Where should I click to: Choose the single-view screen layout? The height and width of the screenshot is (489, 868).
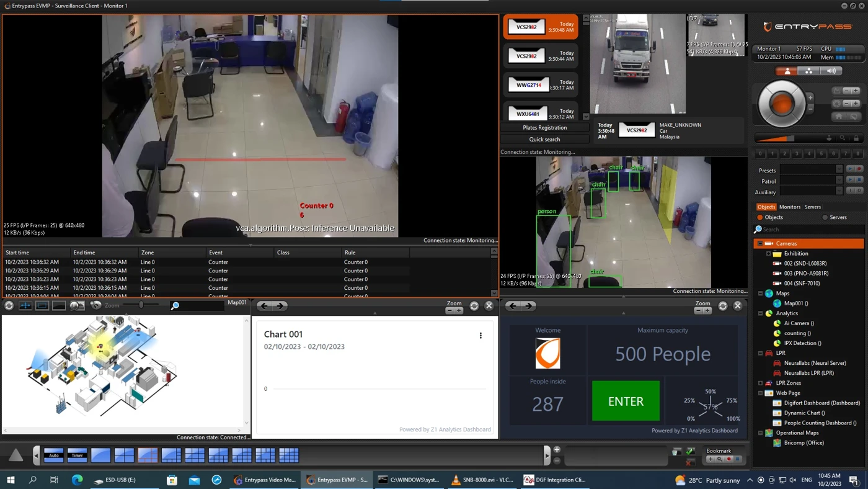100,455
